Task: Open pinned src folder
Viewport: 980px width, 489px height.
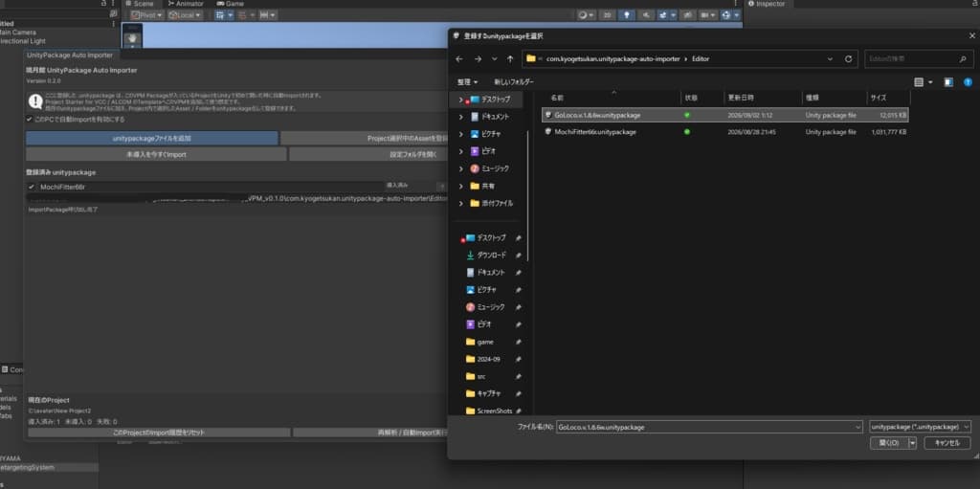Action: tap(481, 376)
